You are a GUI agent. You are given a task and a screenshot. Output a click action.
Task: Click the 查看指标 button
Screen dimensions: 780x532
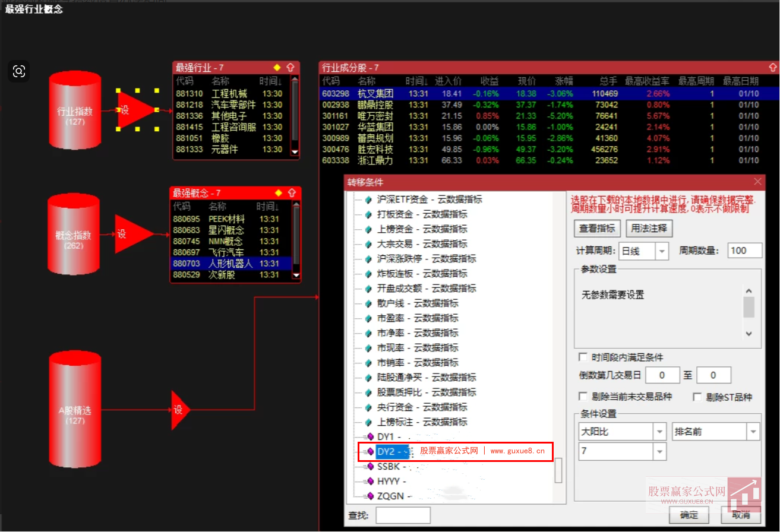(x=596, y=228)
